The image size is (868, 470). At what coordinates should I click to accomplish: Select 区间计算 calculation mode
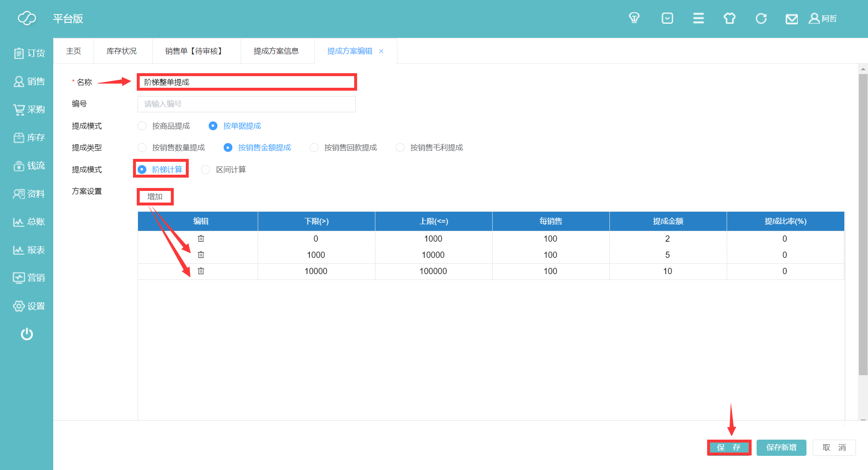[x=206, y=170]
